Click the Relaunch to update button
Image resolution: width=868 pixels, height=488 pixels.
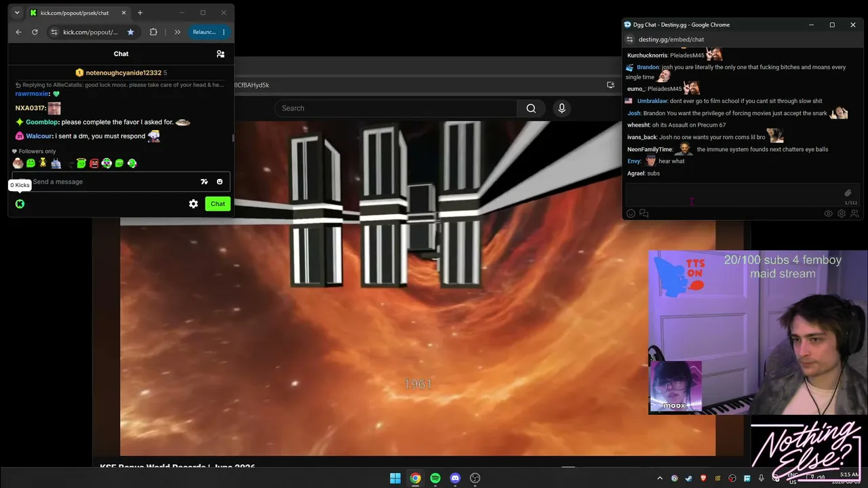coord(204,32)
